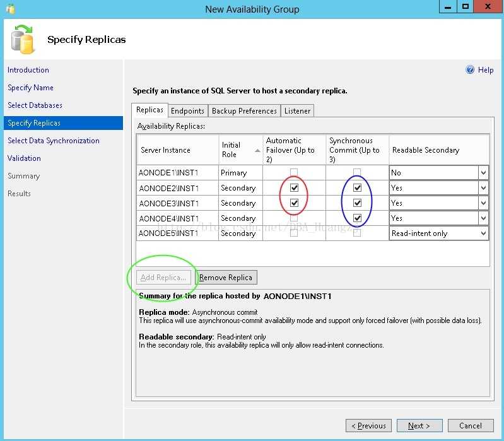The width and height of the screenshot is (504, 441).
Task: Click Secondary role cell for AONODE5\INST1
Action: tap(240, 233)
